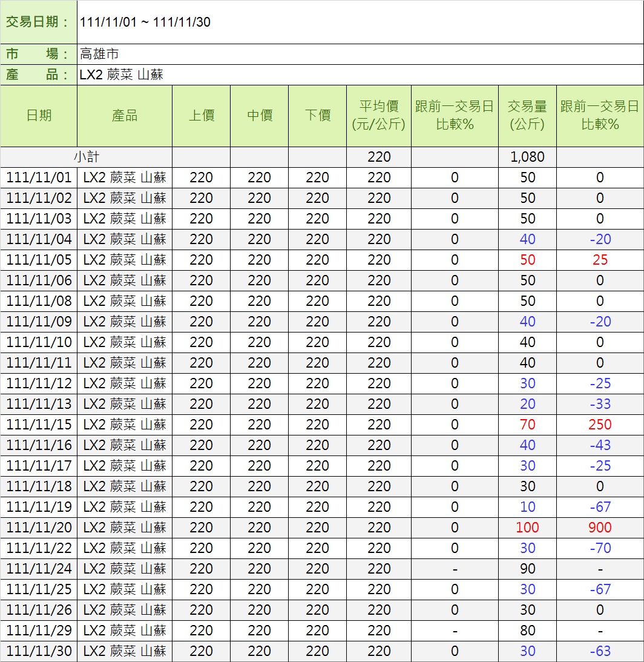Click the 日期 column header
The width and height of the screenshot is (644, 662).
[x=39, y=116]
